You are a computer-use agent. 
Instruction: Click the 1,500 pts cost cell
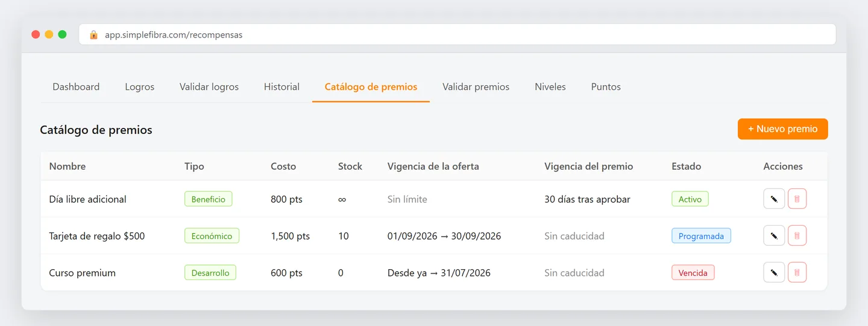(x=291, y=236)
